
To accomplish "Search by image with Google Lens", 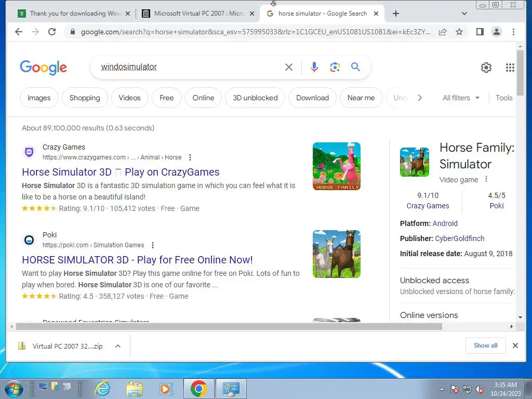I will coord(335,67).
